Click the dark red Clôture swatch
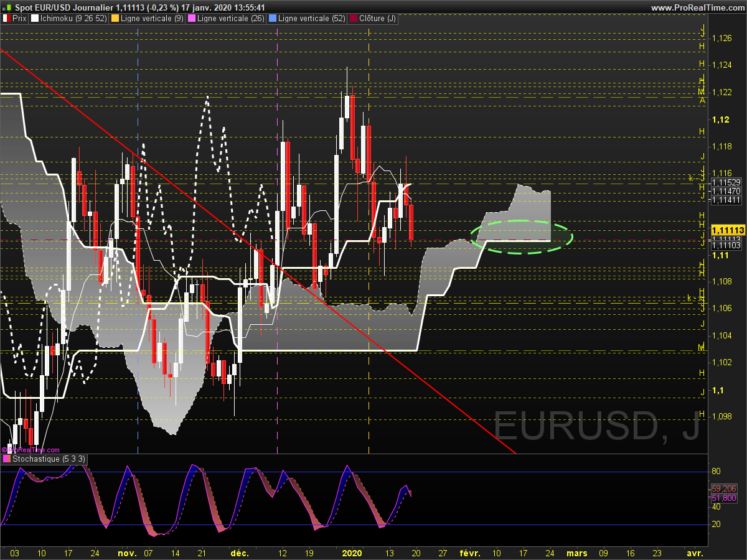 pos(353,19)
